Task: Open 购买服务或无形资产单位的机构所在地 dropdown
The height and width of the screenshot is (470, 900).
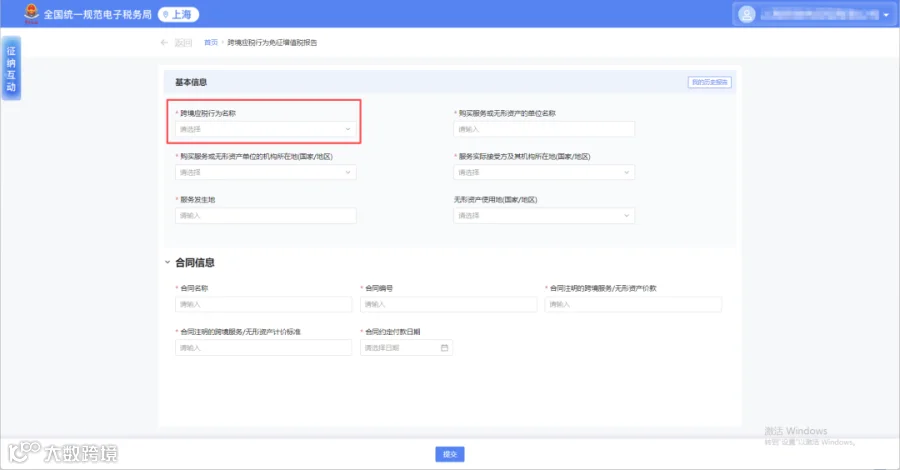Action: click(265, 172)
